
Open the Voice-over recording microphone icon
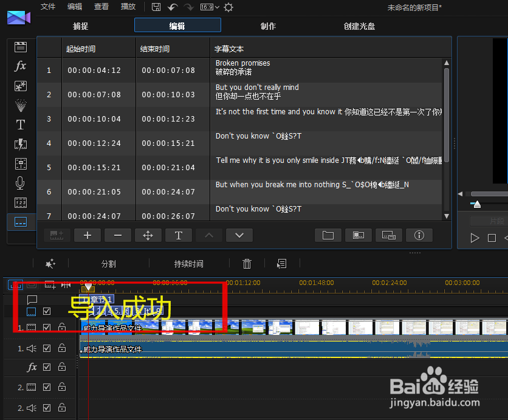pyautogui.click(x=21, y=183)
